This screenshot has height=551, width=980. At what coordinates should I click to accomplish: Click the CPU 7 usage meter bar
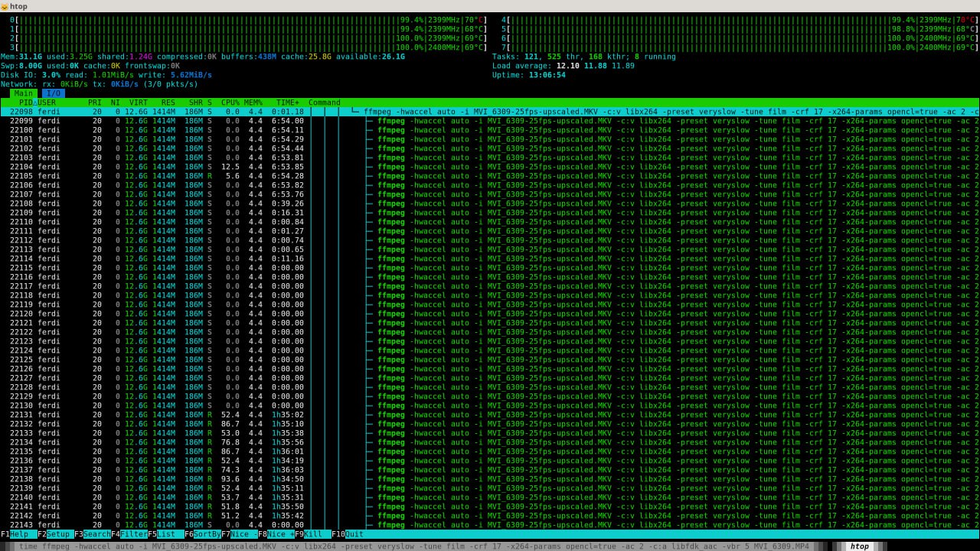[740, 47]
